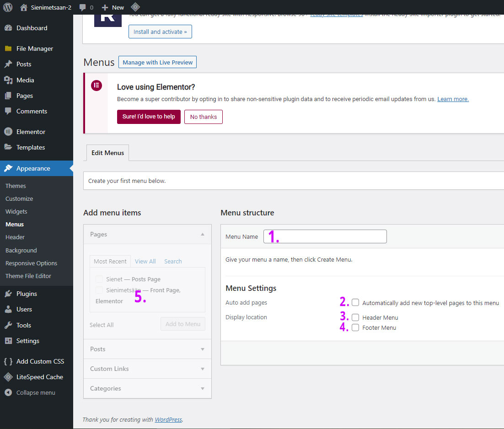Click Manage with Live Preview
Screen dimensions: 504x429
(157, 62)
